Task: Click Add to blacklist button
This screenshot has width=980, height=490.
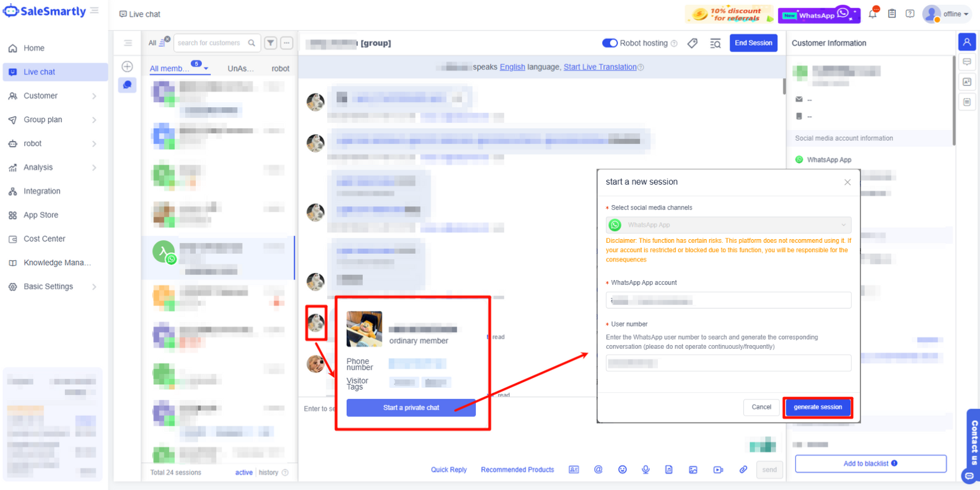Action: coord(870,463)
